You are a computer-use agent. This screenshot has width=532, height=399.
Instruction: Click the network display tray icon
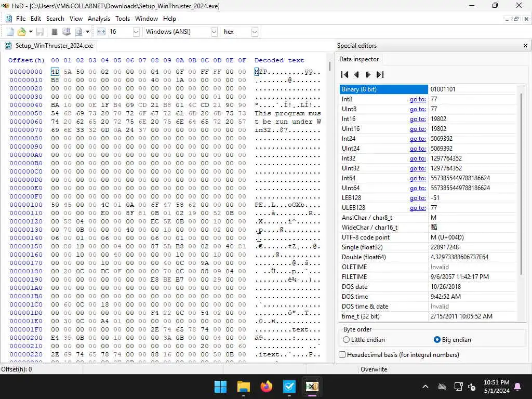458,387
